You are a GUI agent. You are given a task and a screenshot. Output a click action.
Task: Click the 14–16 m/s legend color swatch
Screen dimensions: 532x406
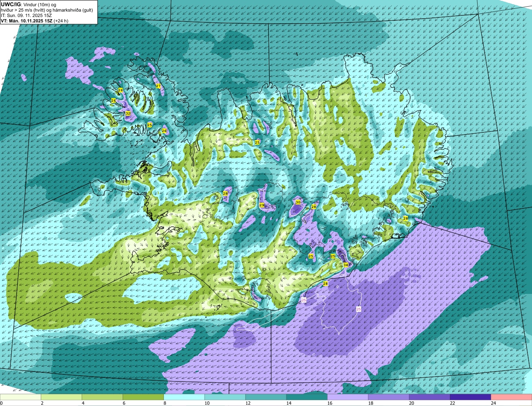pyautogui.click(x=307, y=397)
